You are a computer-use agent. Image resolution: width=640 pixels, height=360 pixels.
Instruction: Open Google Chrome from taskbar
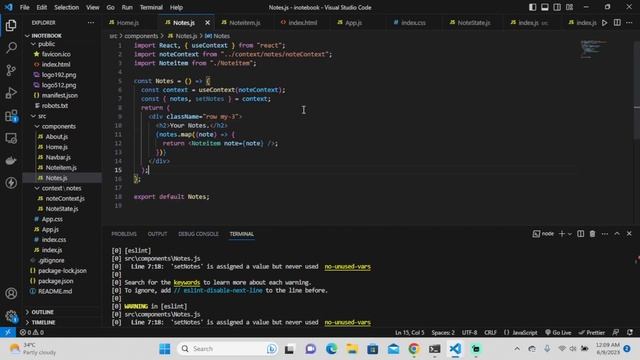click(413, 349)
